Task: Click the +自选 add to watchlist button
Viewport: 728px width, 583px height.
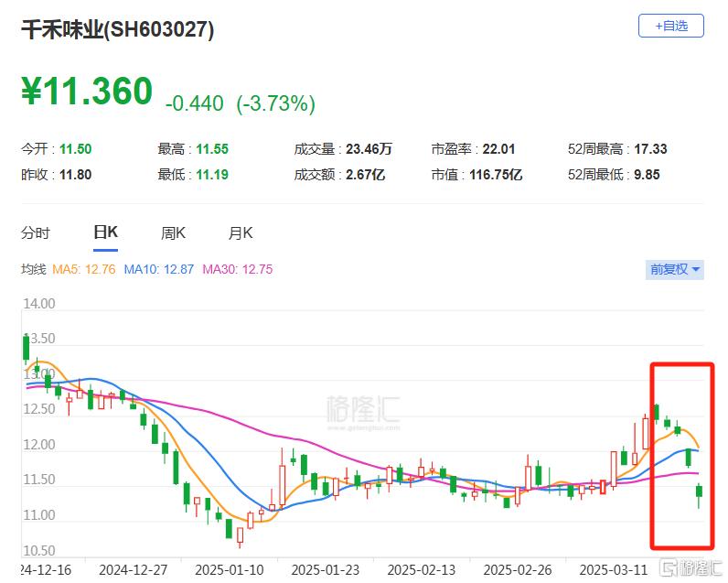Action: click(x=671, y=26)
